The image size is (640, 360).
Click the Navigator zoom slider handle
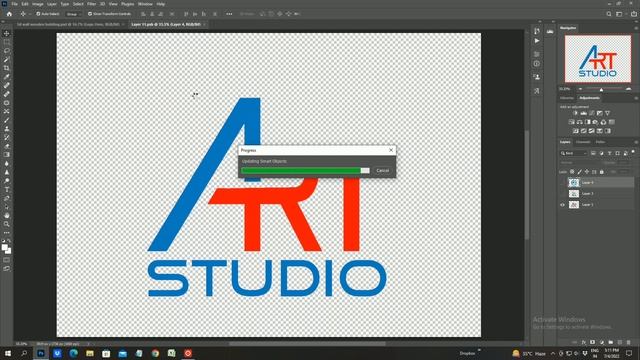[x=601, y=89]
